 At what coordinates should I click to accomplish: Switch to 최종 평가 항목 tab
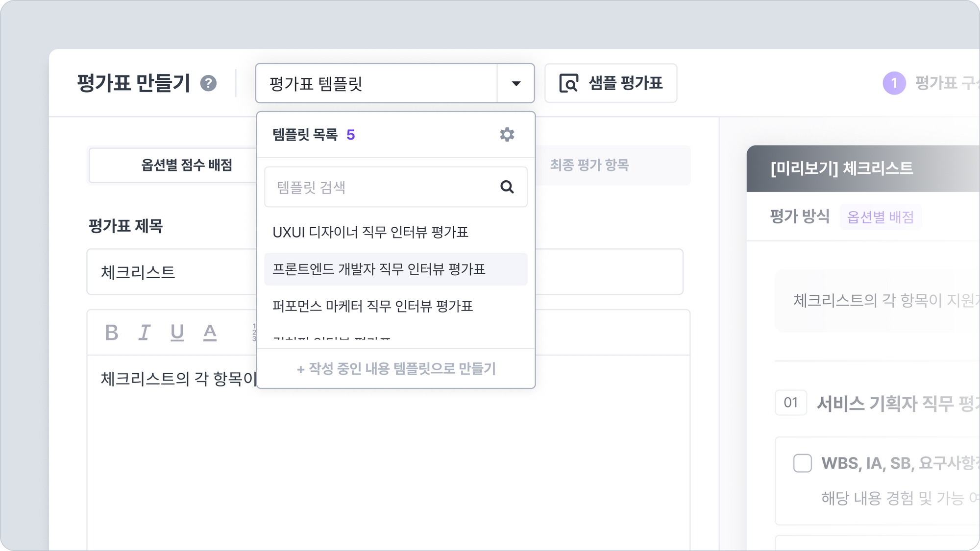(589, 165)
